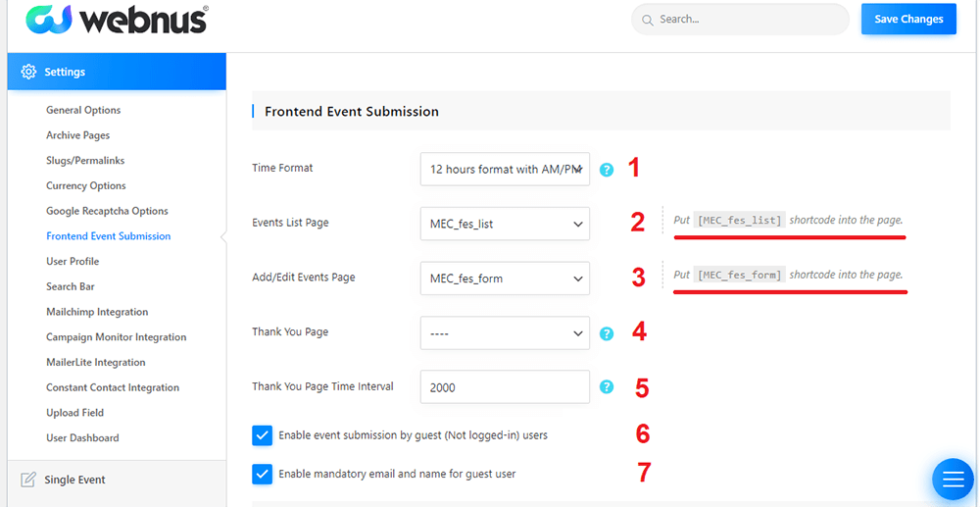Open the floating blue hamburger menu

click(x=953, y=479)
